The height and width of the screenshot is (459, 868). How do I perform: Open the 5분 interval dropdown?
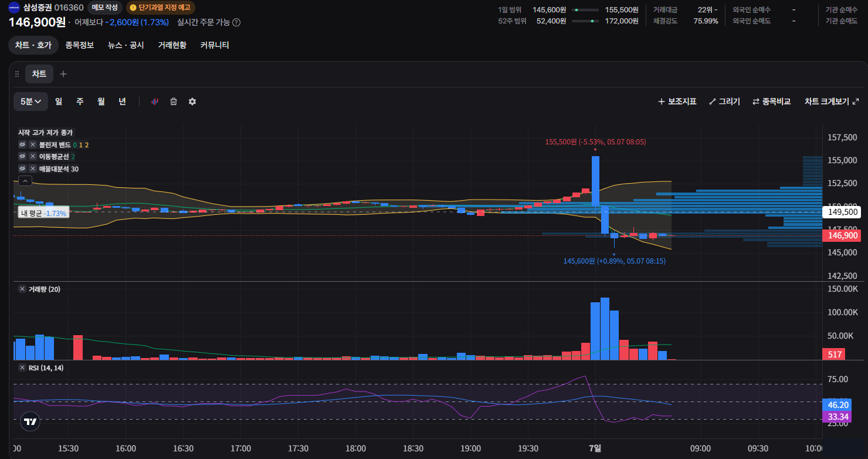coord(31,102)
